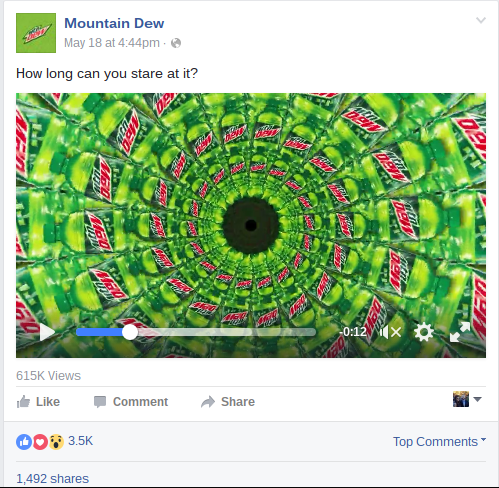Open the video settings gear
This screenshot has width=499, height=488.
[424, 332]
